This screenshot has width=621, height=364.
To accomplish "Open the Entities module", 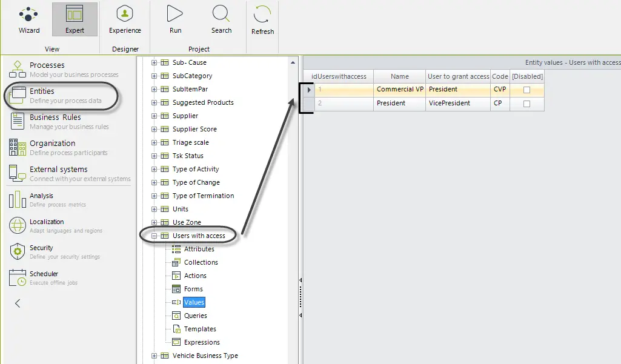I will (x=61, y=96).
